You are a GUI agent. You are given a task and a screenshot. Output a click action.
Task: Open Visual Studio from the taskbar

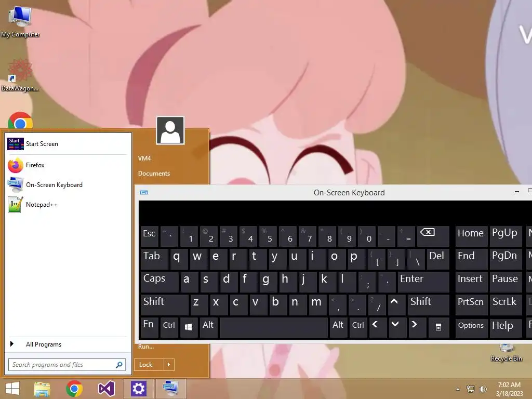[x=106, y=389]
